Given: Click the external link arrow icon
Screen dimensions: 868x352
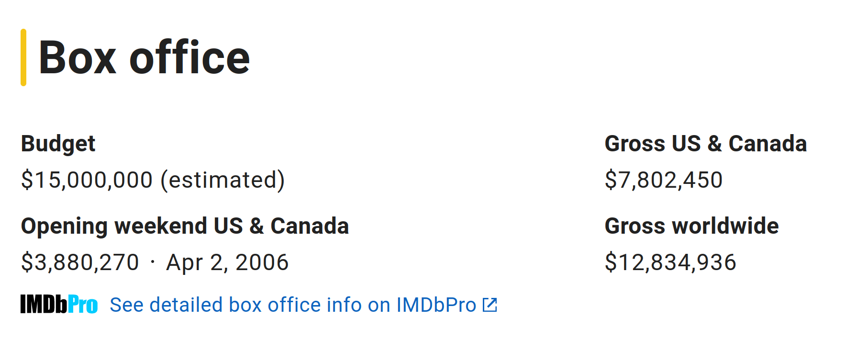Looking at the screenshot, I should [x=490, y=305].
